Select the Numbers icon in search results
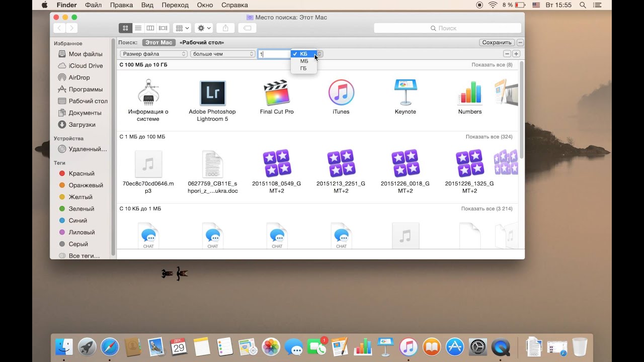644x362 pixels. [470, 93]
